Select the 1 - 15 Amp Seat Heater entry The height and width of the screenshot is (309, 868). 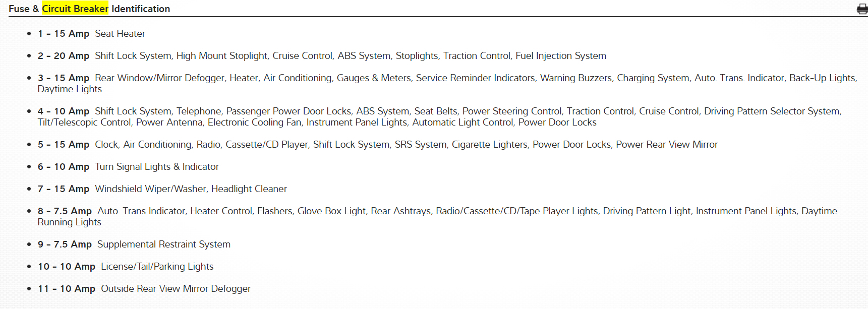coord(91,34)
